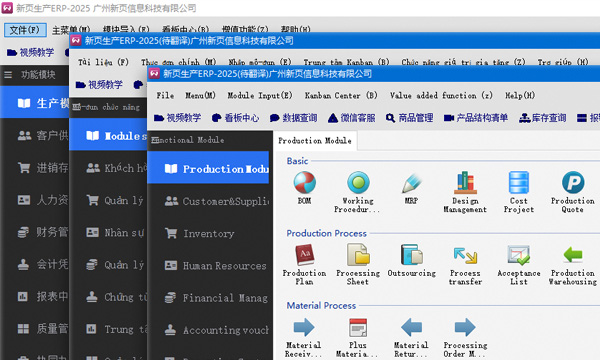
Task: Open the BOM module icon
Action: (305, 182)
